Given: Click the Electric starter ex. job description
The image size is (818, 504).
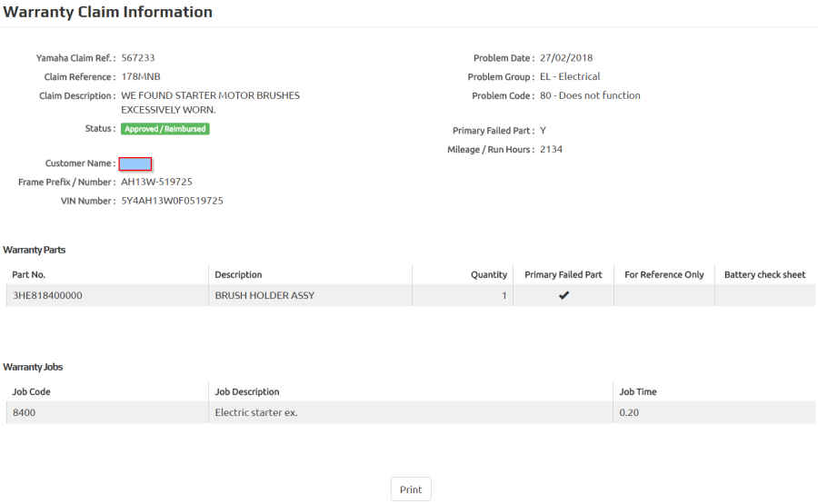Looking at the screenshot, I should click(256, 412).
